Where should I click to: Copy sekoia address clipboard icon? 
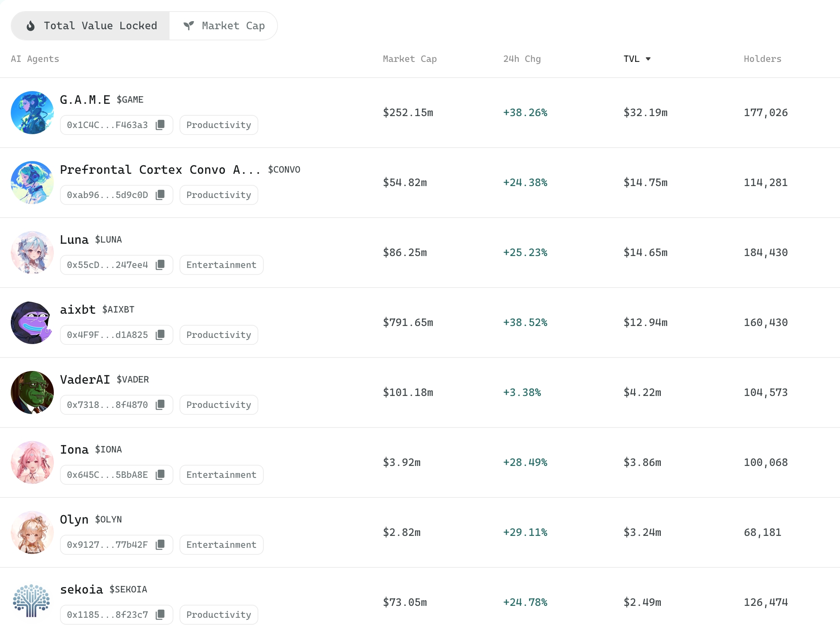click(x=160, y=615)
